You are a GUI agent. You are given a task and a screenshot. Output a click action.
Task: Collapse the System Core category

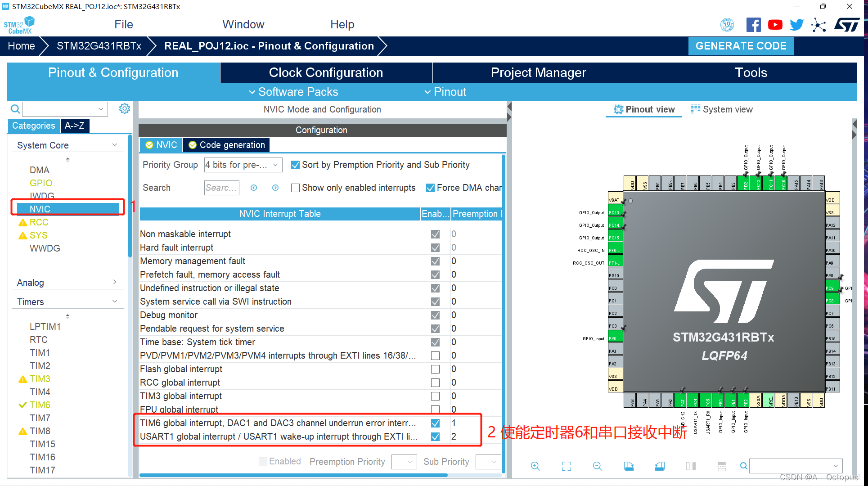pyautogui.click(x=115, y=145)
